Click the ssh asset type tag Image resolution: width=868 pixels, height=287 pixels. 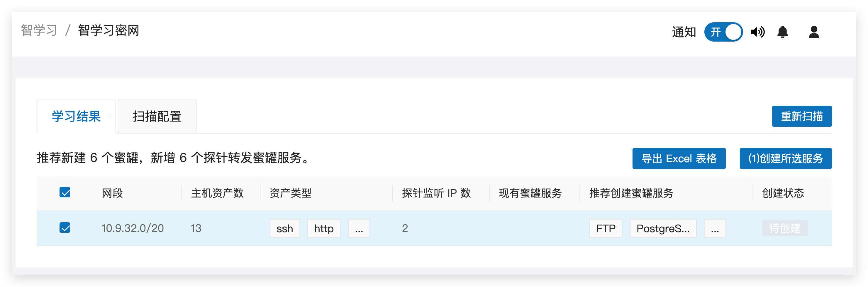pyautogui.click(x=285, y=228)
